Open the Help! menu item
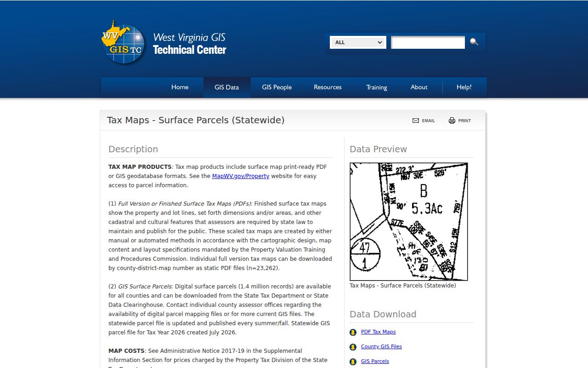588x368 pixels. pyautogui.click(x=464, y=87)
